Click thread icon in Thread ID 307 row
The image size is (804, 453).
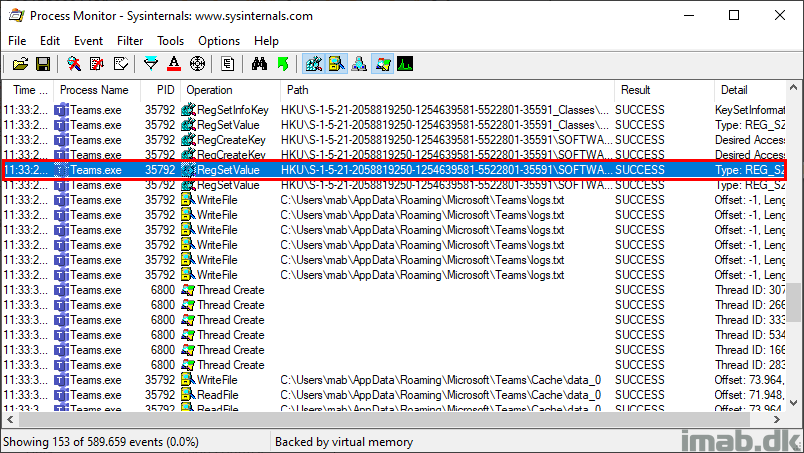pyautogui.click(x=188, y=290)
